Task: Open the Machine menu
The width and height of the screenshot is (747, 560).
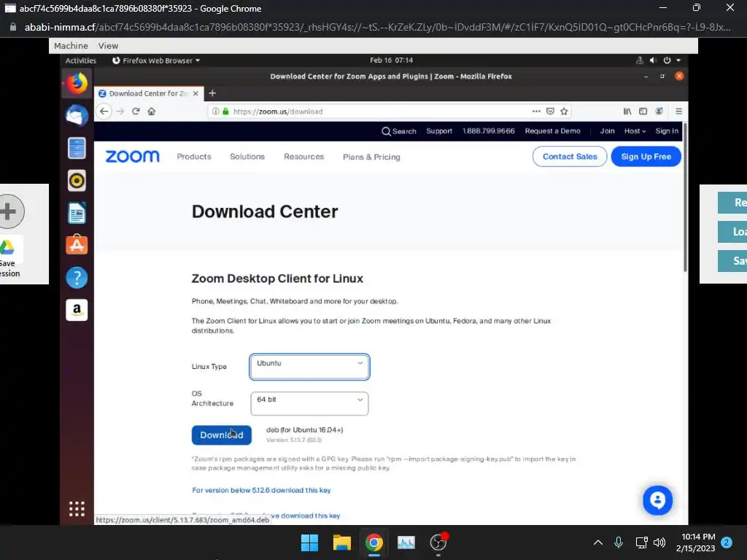Action: (71, 46)
